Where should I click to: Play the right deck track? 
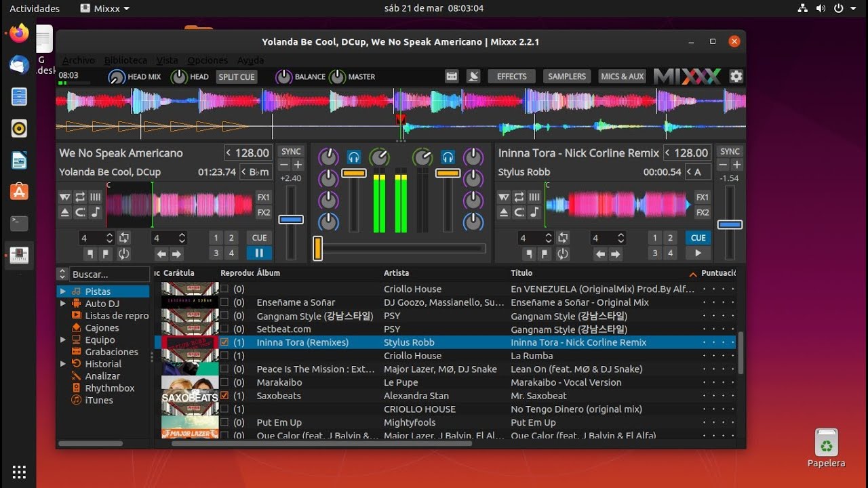pos(698,253)
